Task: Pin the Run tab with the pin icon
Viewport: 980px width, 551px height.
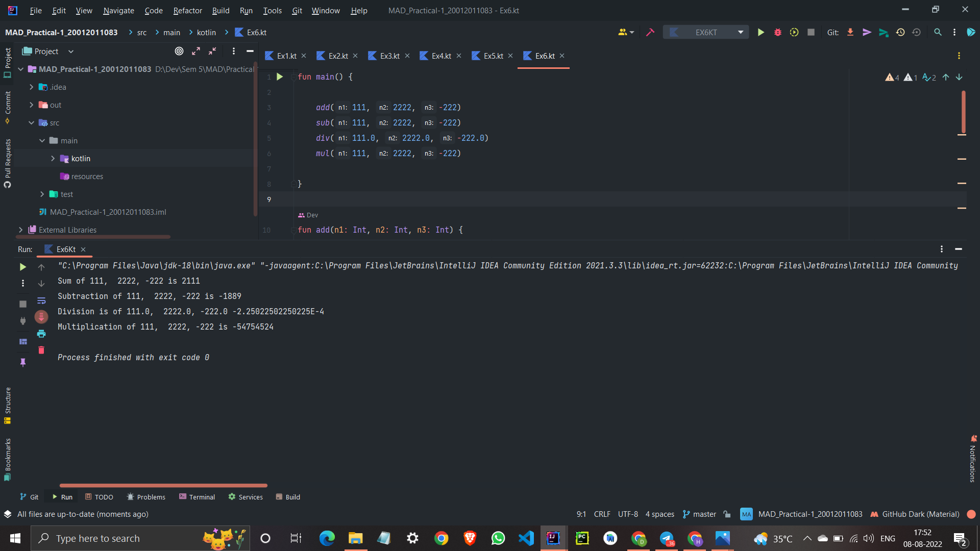Action: (x=22, y=362)
